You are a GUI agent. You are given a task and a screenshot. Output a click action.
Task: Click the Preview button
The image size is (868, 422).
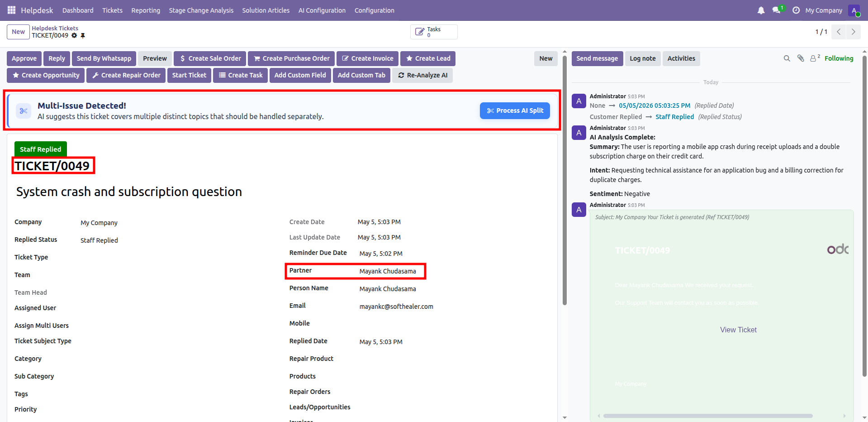155,58
